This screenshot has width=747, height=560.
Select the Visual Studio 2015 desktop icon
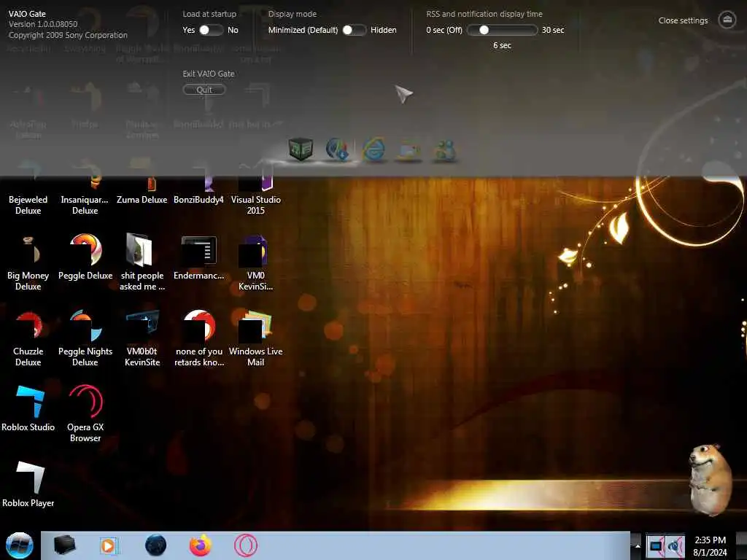coord(256,189)
